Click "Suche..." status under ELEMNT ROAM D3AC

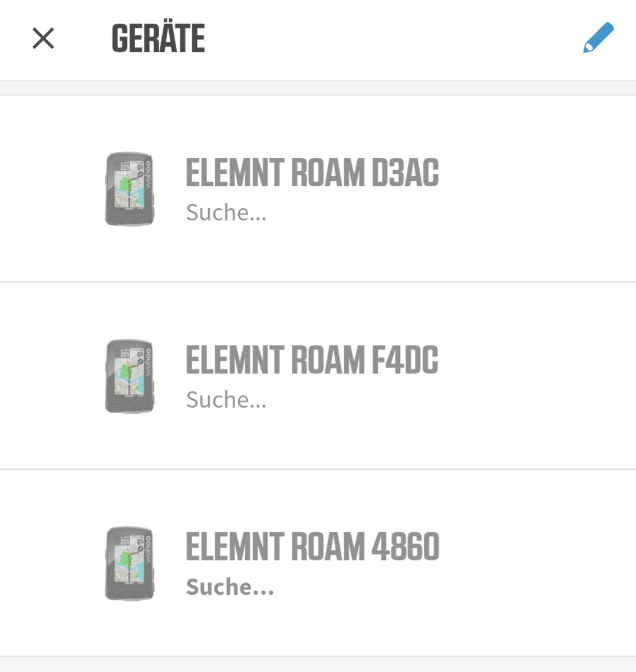pyautogui.click(x=226, y=212)
